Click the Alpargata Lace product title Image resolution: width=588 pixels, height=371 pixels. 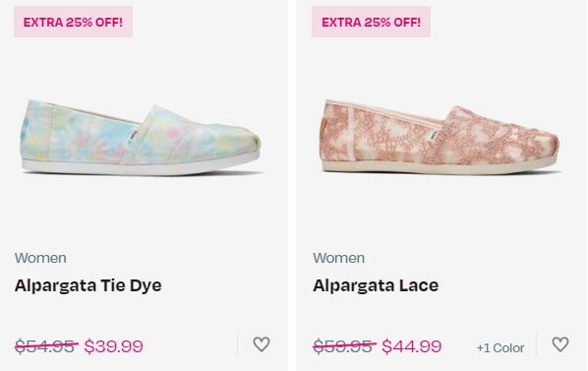pyautogui.click(x=376, y=285)
